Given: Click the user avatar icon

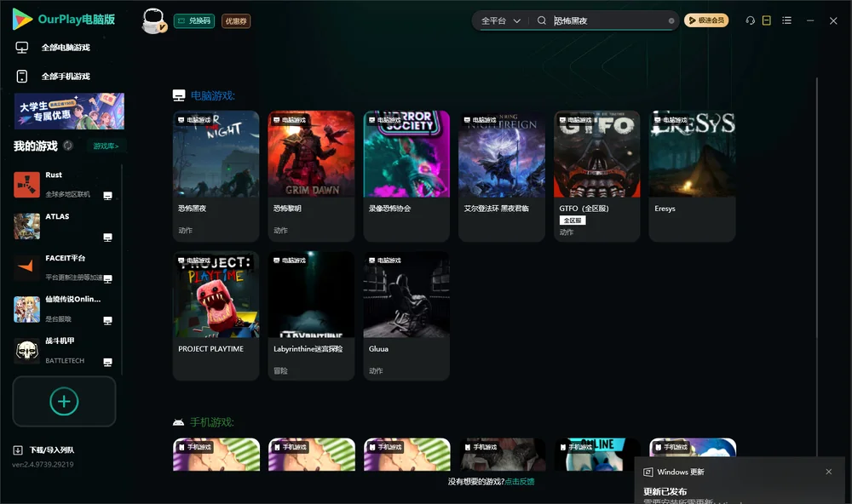Looking at the screenshot, I should pos(153,20).
